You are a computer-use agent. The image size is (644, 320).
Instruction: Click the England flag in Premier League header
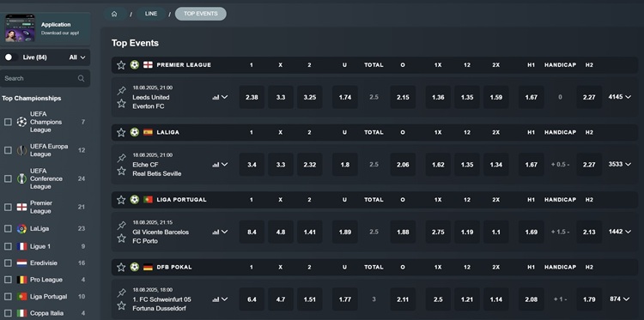tap(148, 65)
